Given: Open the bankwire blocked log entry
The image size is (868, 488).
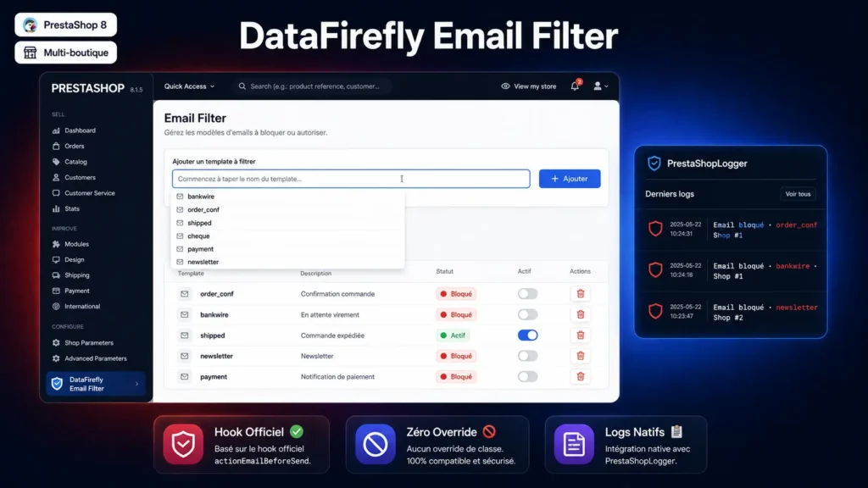Looking at the screenshot, I should (732, 271).
